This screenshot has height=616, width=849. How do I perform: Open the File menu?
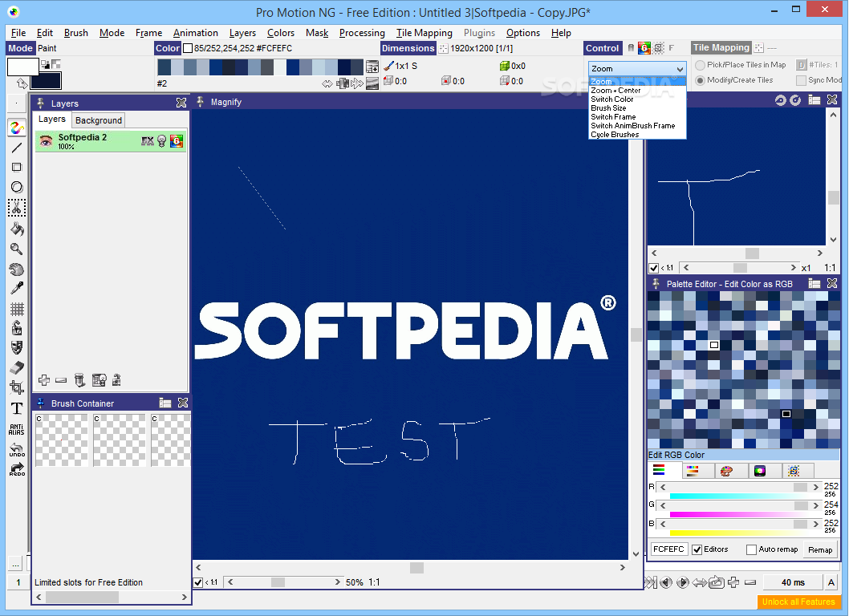pyautogui.click(x=18, y=32)
